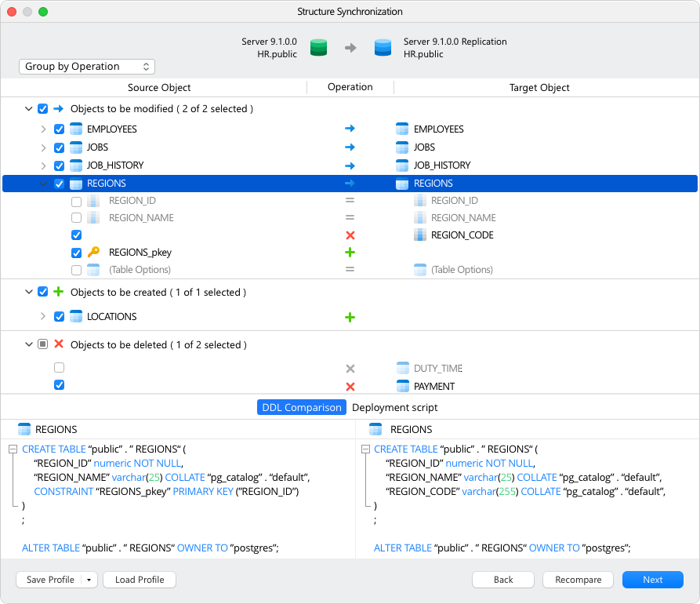Click the Recompare button
Viewport: 700px width, 604px height.
(578, 580)
